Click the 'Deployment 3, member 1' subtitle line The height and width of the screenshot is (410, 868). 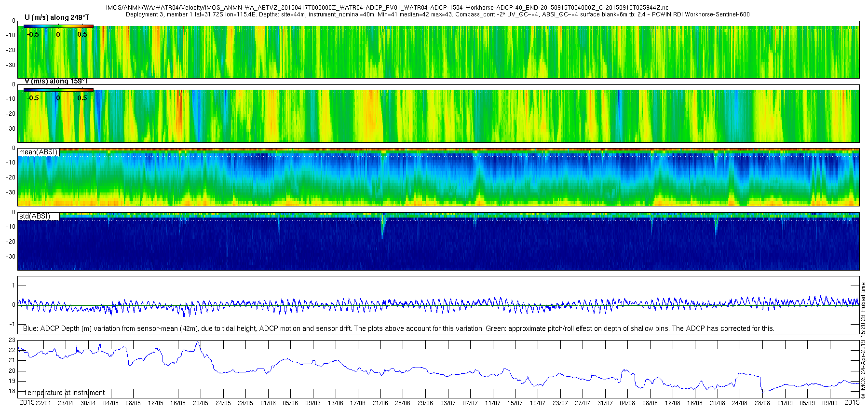(438, 14)
